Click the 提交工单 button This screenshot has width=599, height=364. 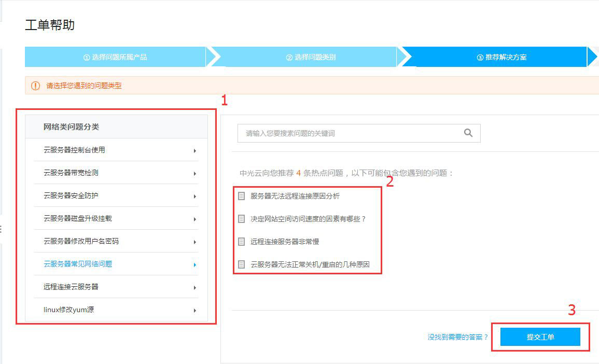point(540,337)
